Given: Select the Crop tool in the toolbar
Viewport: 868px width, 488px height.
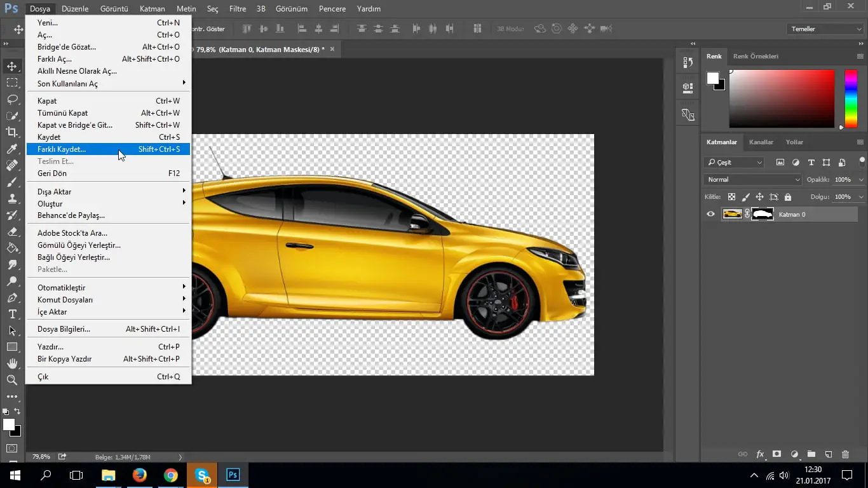Looking at the screenshot, I should pyautogui.click(x=12, y=132).
